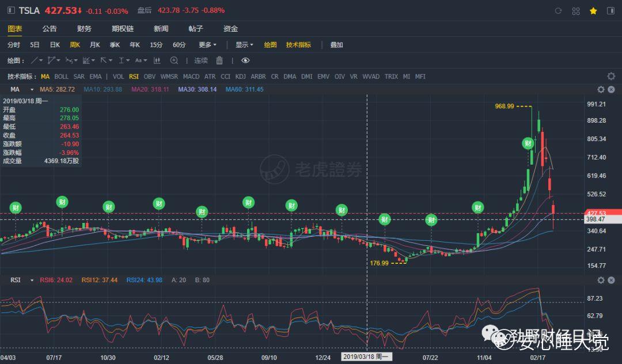Image resolution: width=622 pixels, height=364 pixels.
Task: Select the arrow annotation tool
Action: (103, 60)
